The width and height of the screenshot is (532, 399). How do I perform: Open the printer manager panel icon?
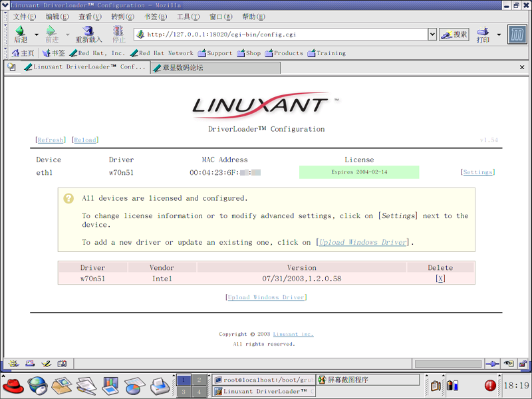coord(160,386)
